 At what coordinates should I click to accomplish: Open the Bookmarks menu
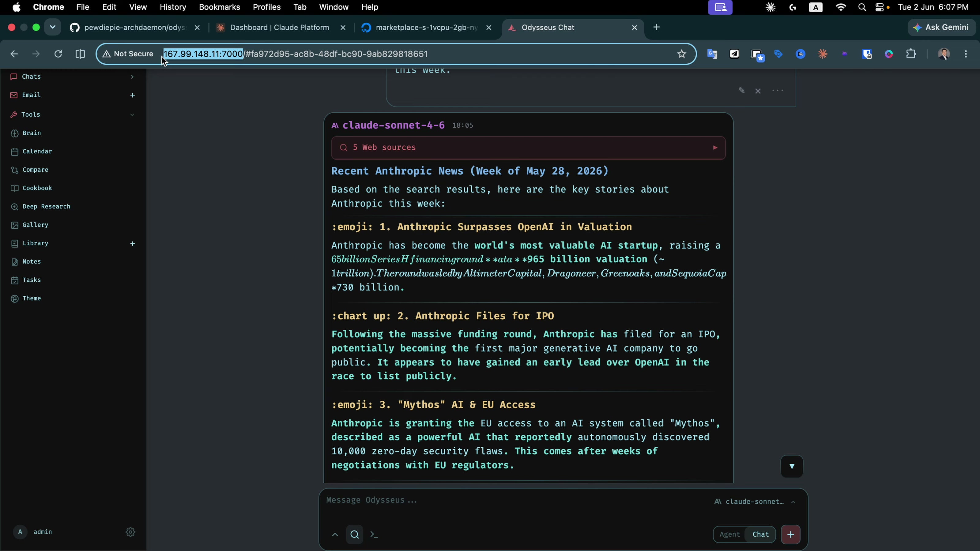pos(220,7)
